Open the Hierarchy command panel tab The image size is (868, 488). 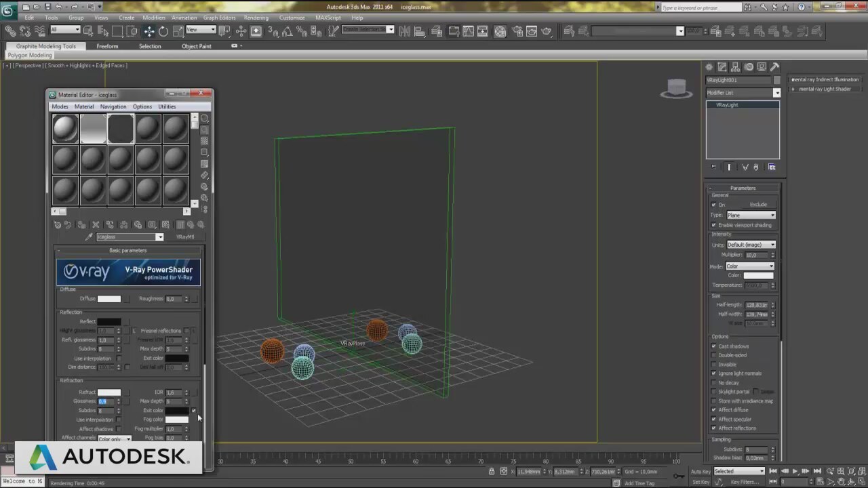pos(736,67)
